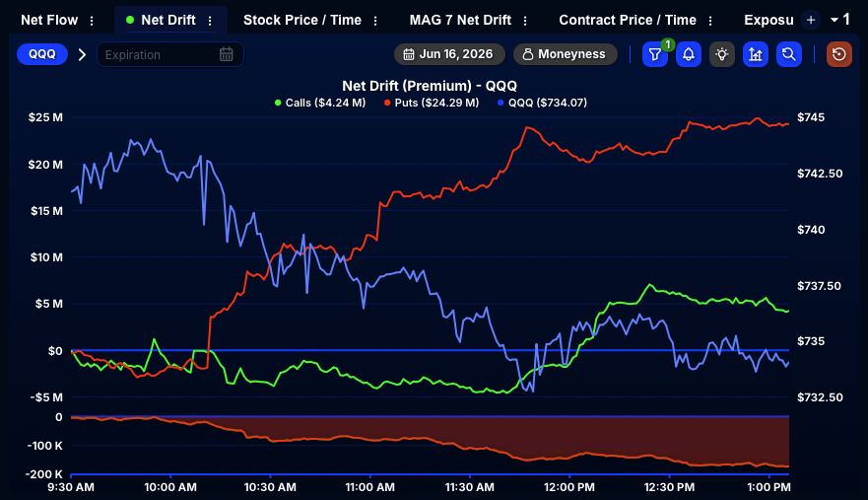Open the layout dropdown arrow beside 1
This screenshot has width=868, height=500.
[x=835, y=20]
